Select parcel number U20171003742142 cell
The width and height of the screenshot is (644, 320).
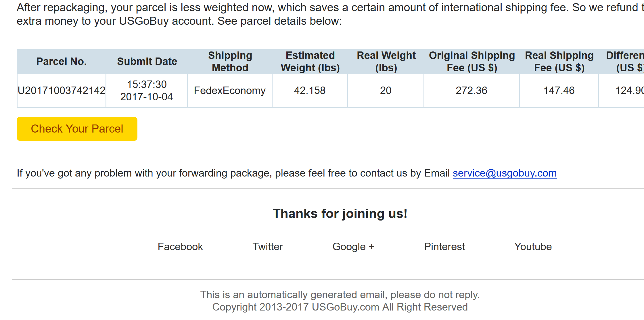click(62, 91)
